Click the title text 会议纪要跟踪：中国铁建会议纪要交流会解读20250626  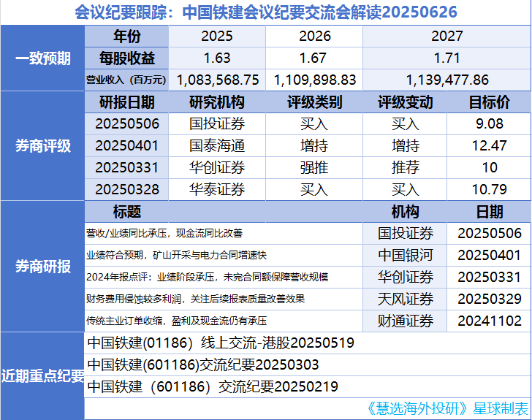[266, 12]
